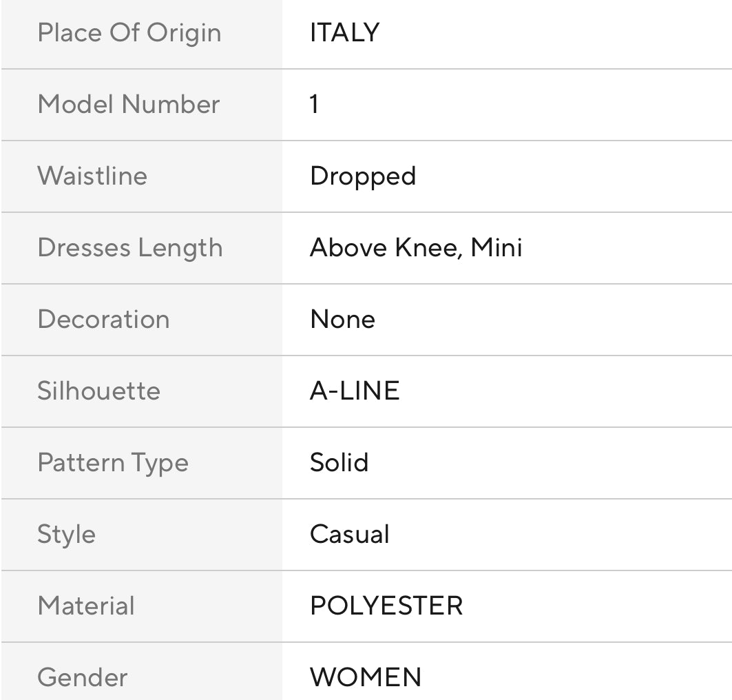Select the POLYESTER material value
The image size is (732, 700).
click(x=386, y=606)
